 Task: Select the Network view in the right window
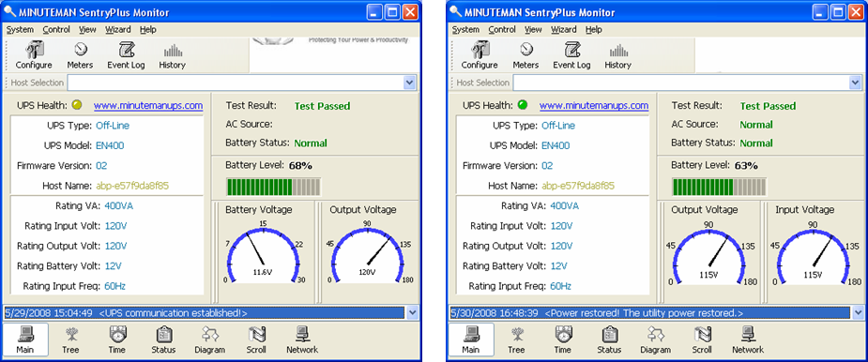748,339
